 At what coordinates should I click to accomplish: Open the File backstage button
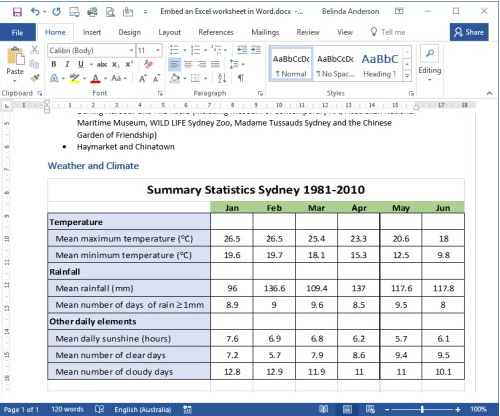point(18,33)
